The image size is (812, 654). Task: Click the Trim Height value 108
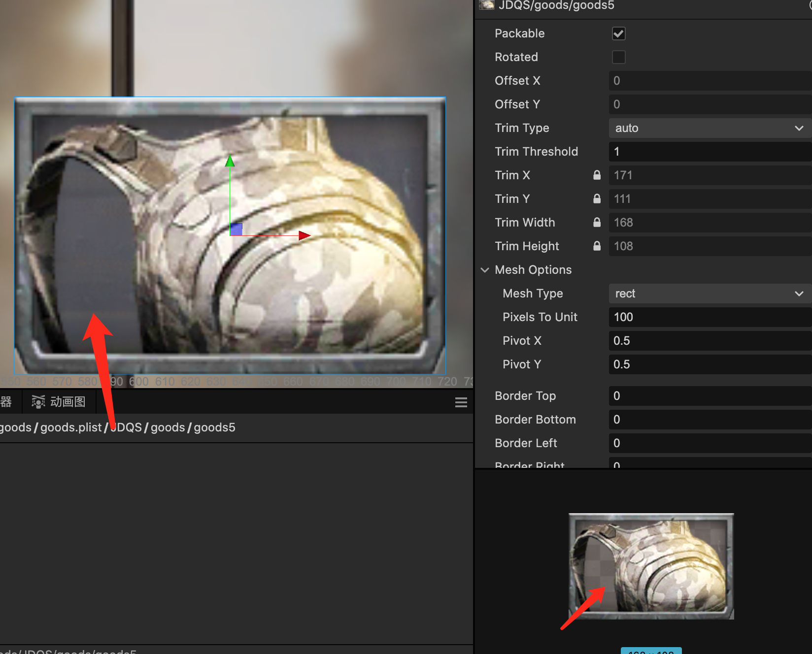click(x=710, y=246)
